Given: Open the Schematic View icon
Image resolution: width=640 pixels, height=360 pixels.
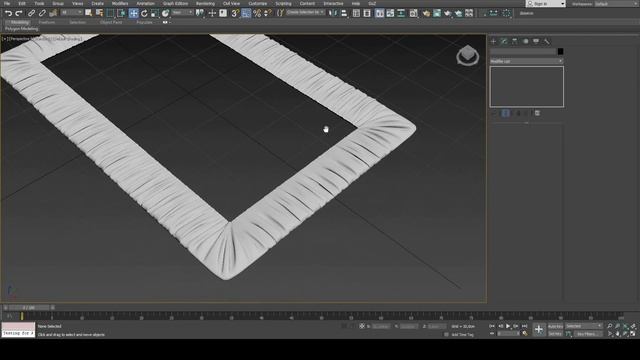Looking at the screenshot, I should 401,13.
